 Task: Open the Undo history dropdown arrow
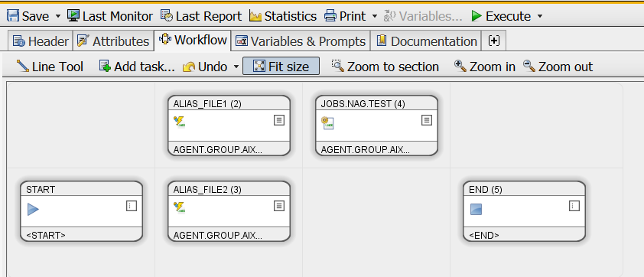(x=236, y=67)
